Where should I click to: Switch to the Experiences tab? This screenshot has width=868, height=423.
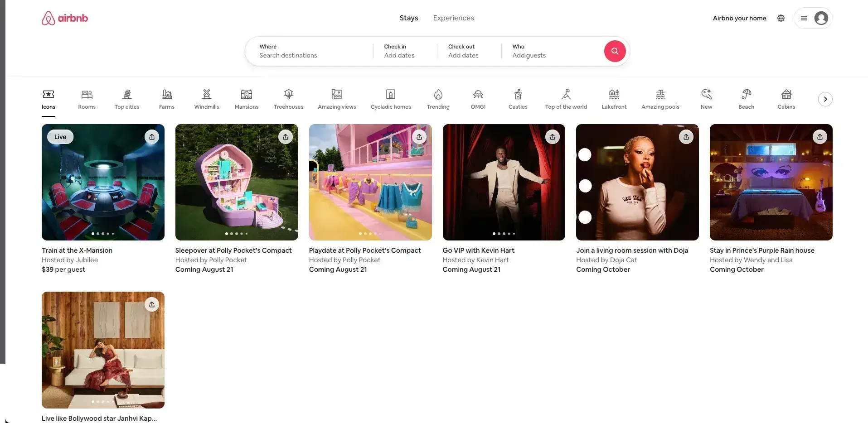[x=453, y=18]
